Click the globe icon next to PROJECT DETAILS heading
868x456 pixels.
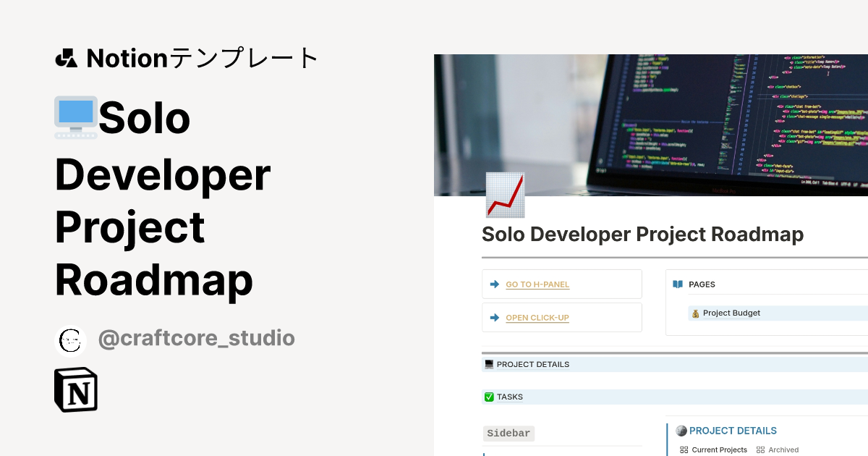pos(681,431)
